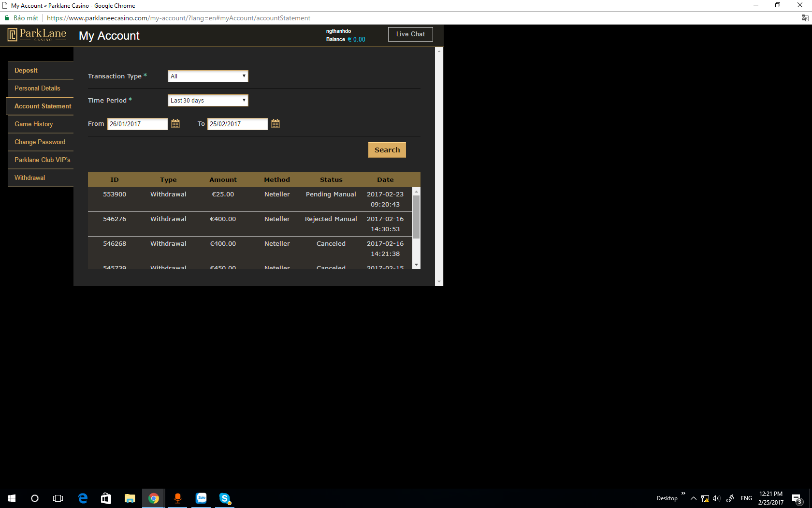Click the page scrollbar up arrow
Screen dimensions: 812x508
click(x=439, y=51)
